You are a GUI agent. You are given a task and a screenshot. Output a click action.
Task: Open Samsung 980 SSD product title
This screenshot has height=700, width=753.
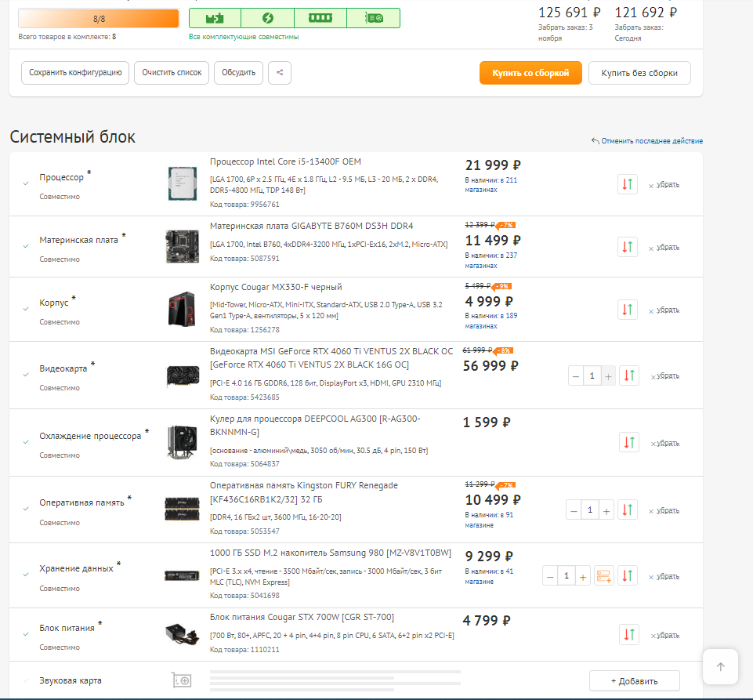[x=331, y=553]
